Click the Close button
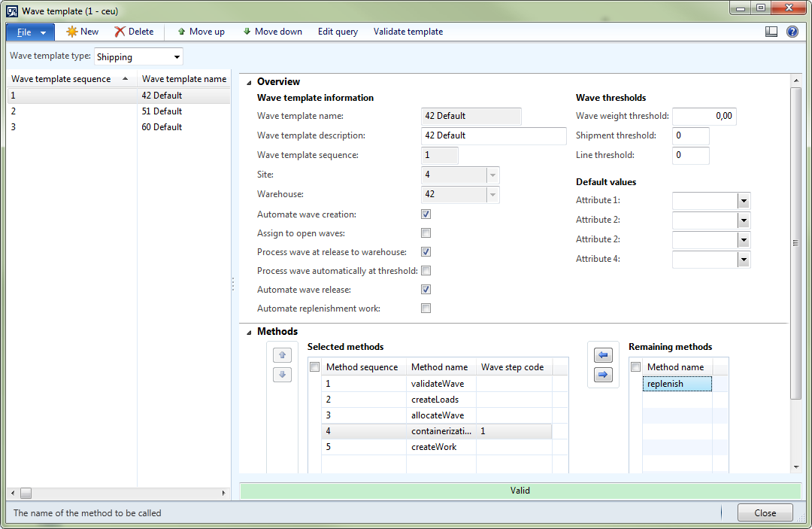The height and width of the screenshot is (529, 812). point(765,513)
